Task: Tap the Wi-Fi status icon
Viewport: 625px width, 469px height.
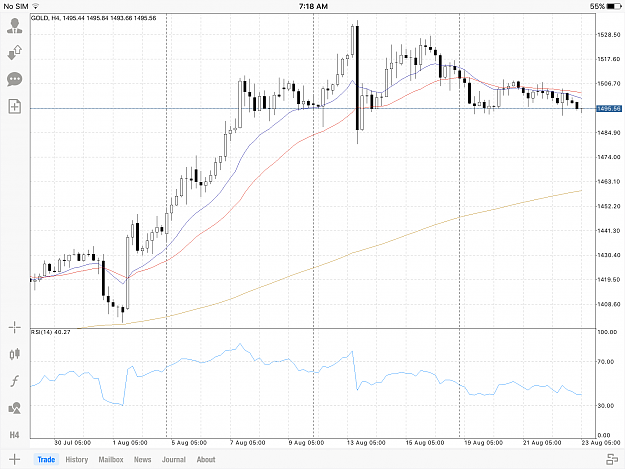Action: click(x=35, y=6)
